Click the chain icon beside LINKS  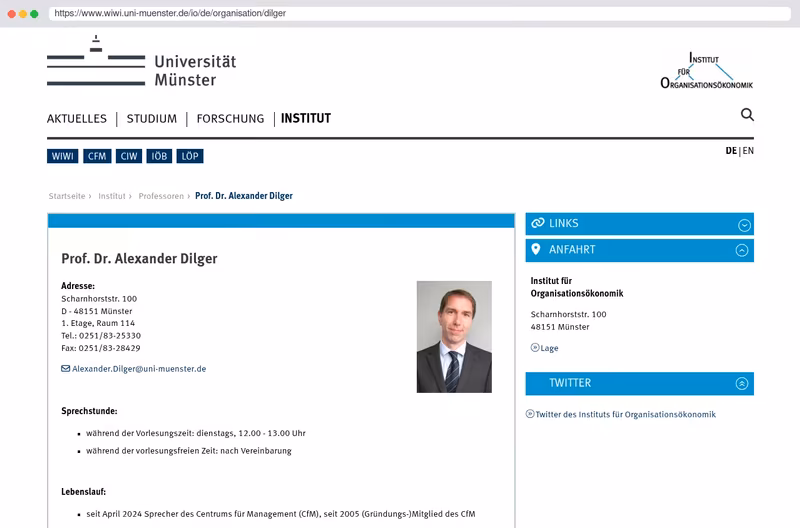[x=538, y=223]
